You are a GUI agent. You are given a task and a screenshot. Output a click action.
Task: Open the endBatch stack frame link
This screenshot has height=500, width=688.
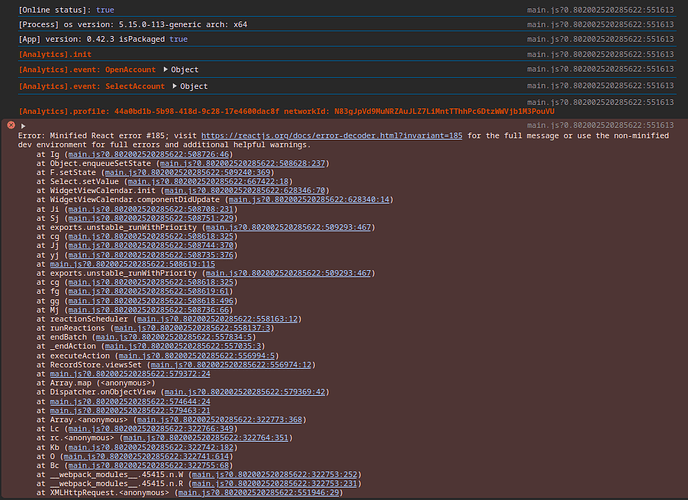point(174,337)
